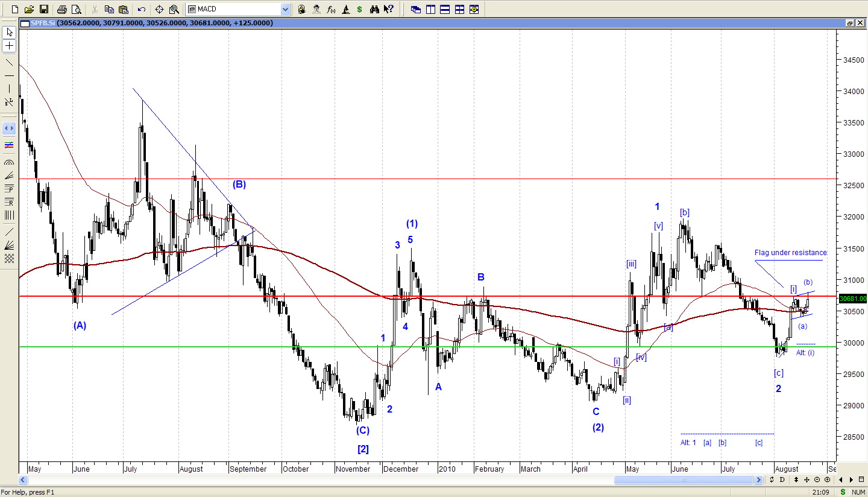Select the vertical line drawing tool
Viewport: 868px width, 497px height.
[x=9, y=89]
